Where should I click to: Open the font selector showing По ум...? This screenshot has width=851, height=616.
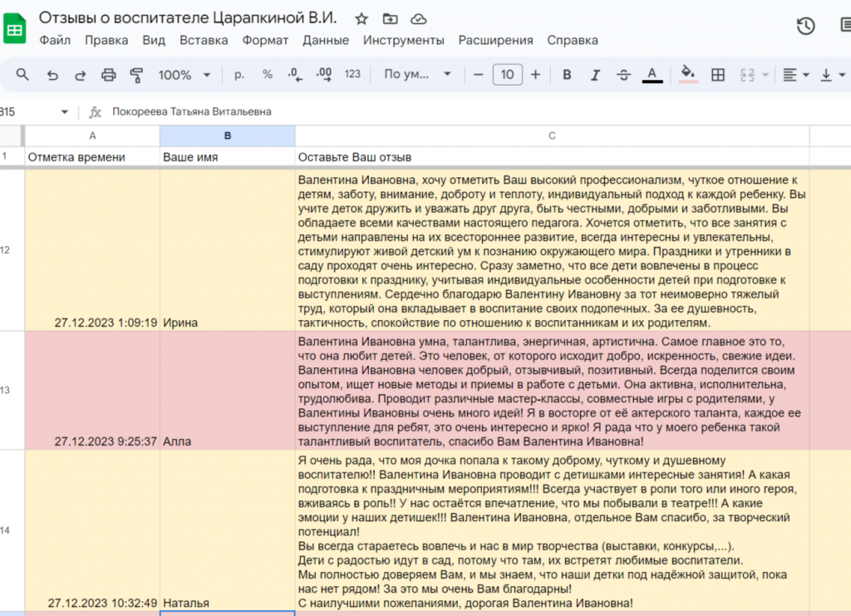coord(417,74)
